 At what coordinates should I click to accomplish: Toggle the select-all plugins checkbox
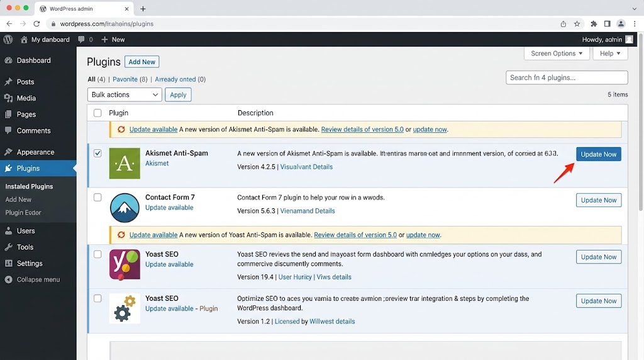click(97, 113)
